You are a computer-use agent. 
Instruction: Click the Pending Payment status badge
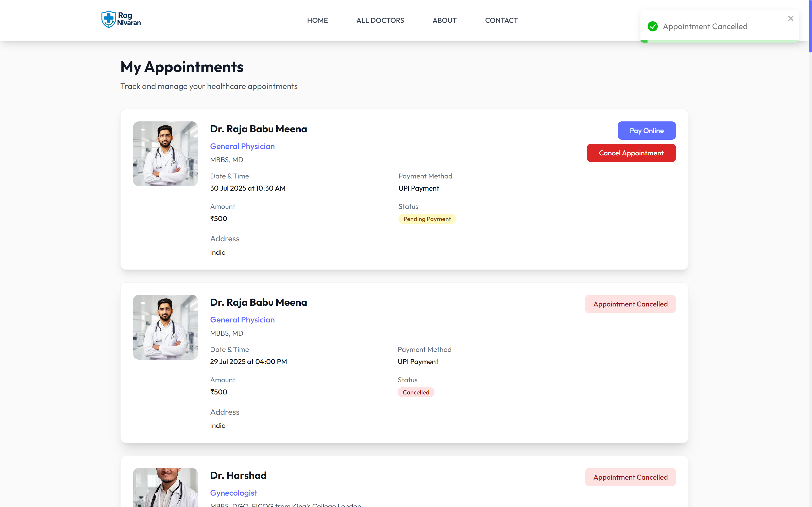click(x=427, y=219)
